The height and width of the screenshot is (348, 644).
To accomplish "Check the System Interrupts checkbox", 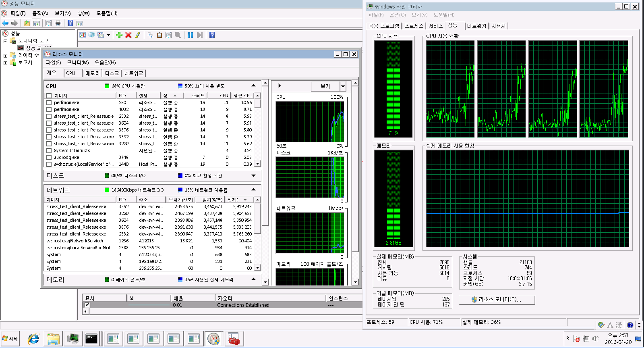I will pyautogui.click(x=49, y=150).
